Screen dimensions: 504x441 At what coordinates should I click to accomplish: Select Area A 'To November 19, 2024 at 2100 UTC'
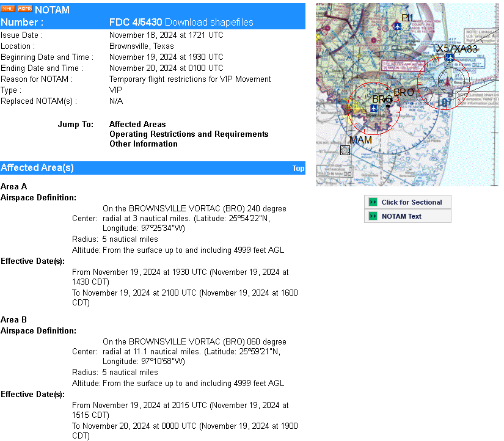pos(134,293)
